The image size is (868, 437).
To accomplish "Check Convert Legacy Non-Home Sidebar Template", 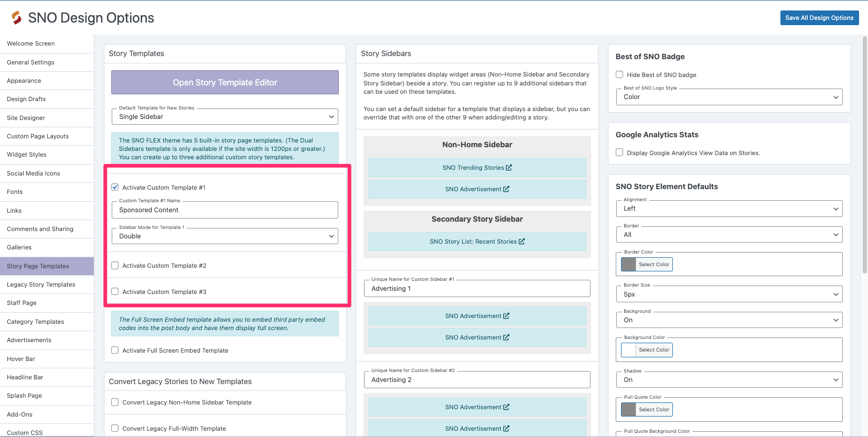I will [x=115, y=402].
